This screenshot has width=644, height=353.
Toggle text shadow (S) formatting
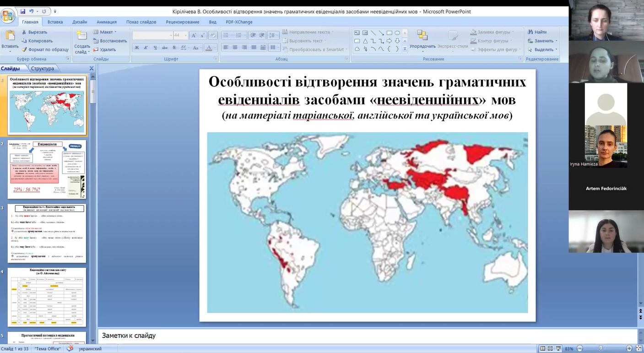[173, 47]
